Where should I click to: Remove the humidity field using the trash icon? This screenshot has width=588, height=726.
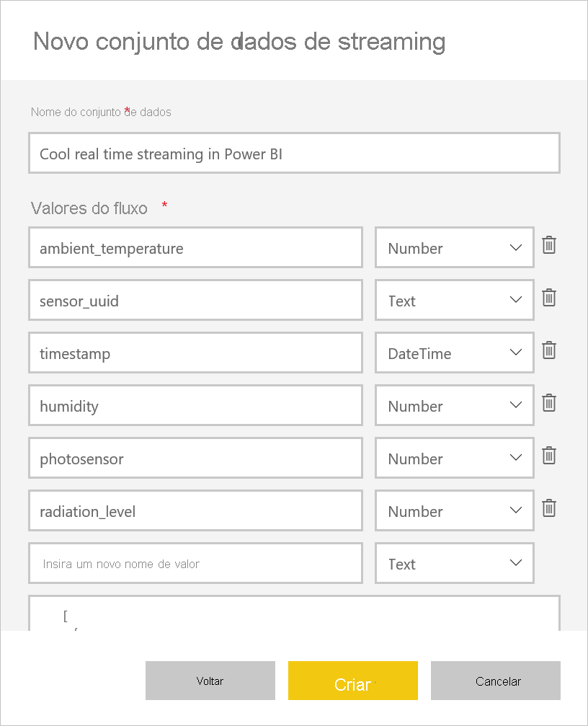[549, 403]
